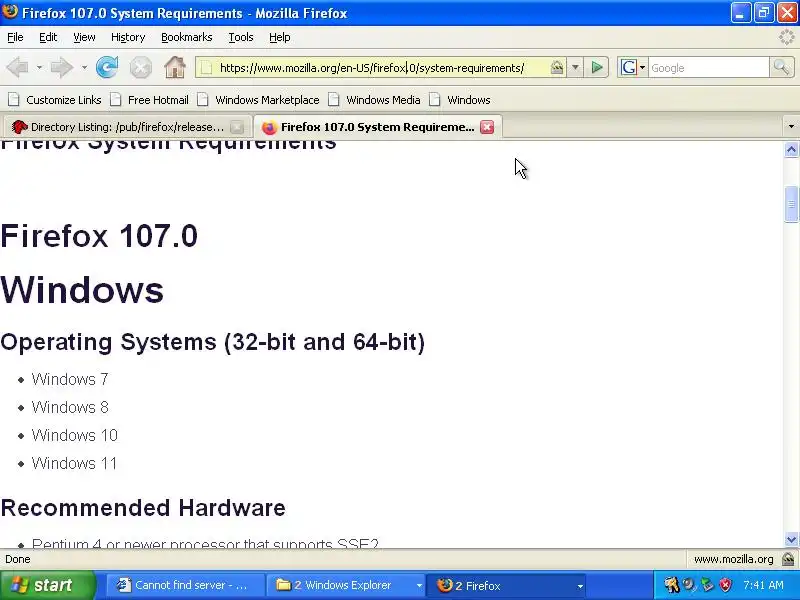Click the system tray clock
This screenshot has width=800, height=600.
pyautogui.click(x=764, y=585)
